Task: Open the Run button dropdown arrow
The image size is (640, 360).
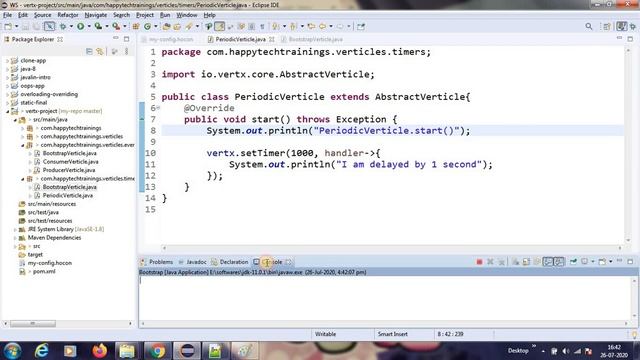Action: pyautogui.click(x=89, y=27)
